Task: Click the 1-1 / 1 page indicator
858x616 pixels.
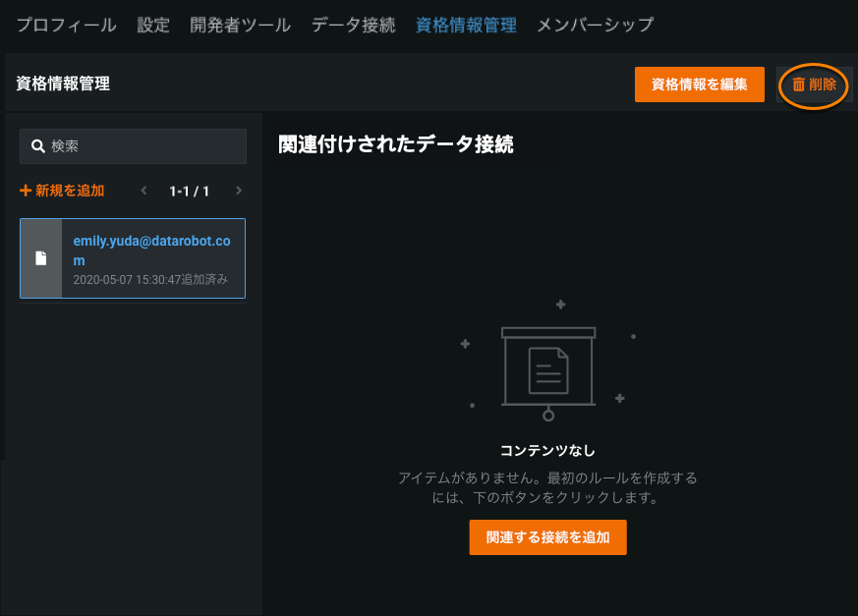Action: [190, 191]
